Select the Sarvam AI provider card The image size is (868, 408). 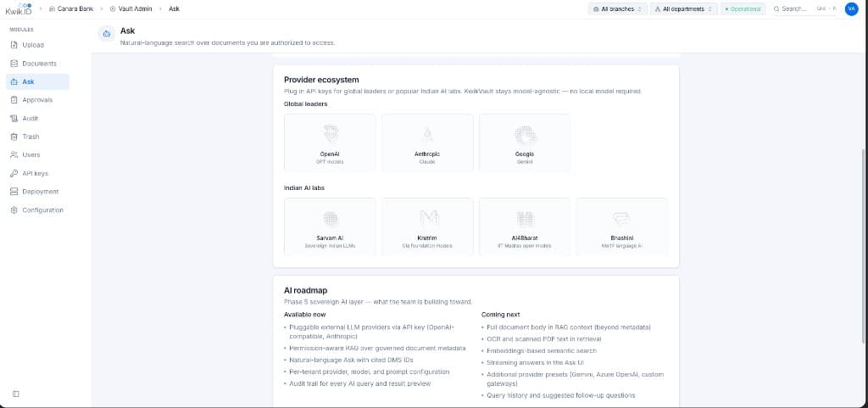pyautogui.click(x=330, y=227)
